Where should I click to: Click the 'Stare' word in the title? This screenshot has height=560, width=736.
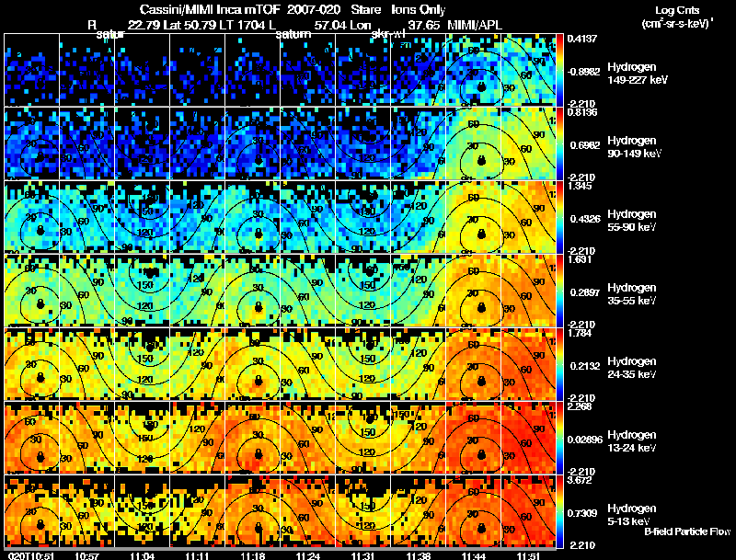click(366, 9)
